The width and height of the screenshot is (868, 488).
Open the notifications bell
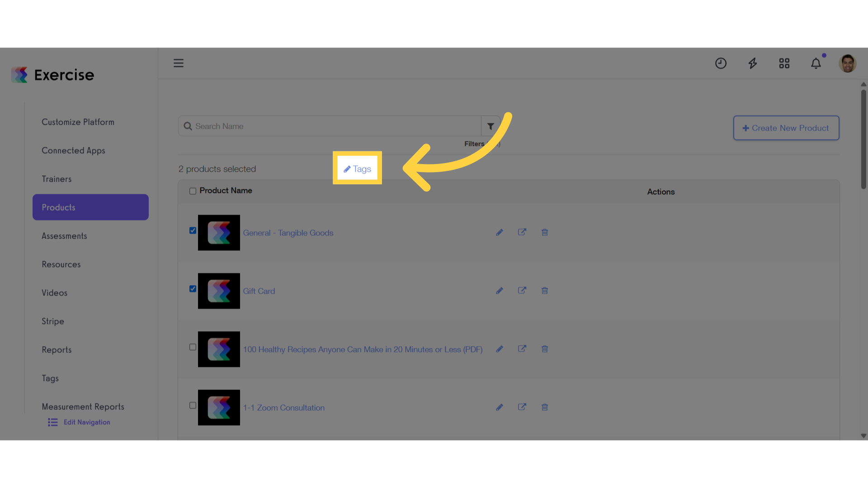(x=816, y=63)
